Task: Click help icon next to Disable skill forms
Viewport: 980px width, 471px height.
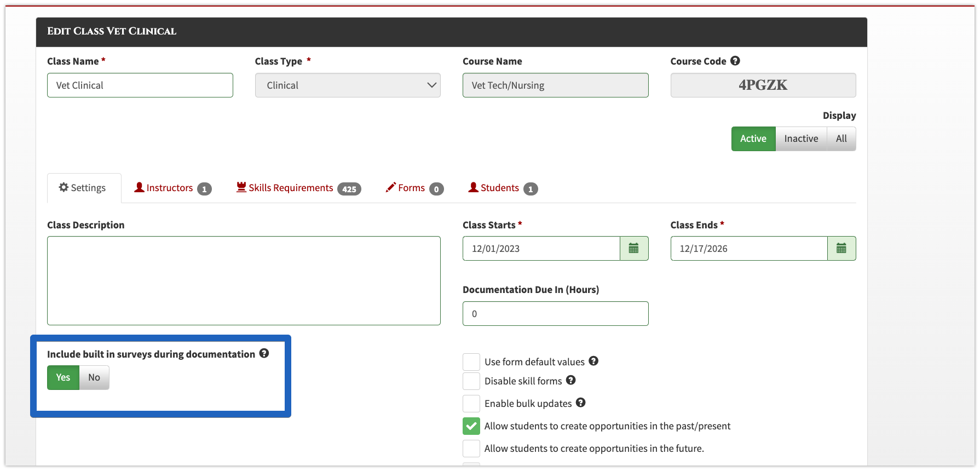Action: coord(570,380)
